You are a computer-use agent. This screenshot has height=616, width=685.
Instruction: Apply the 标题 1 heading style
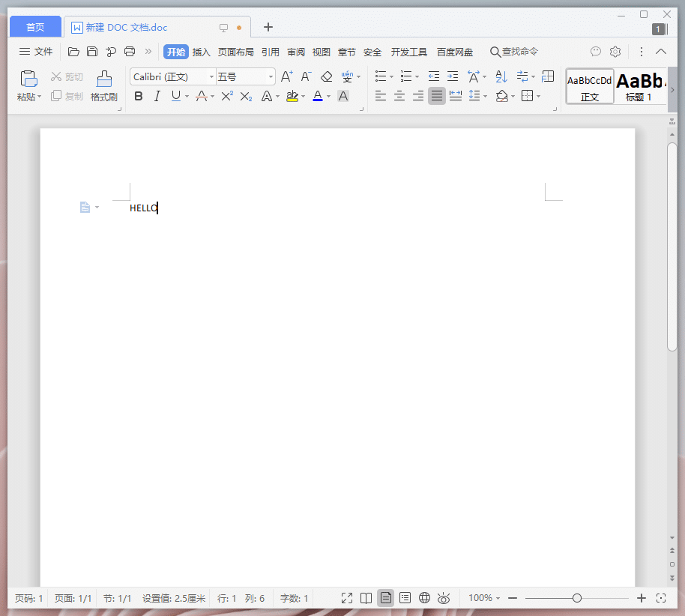(641, 86)
